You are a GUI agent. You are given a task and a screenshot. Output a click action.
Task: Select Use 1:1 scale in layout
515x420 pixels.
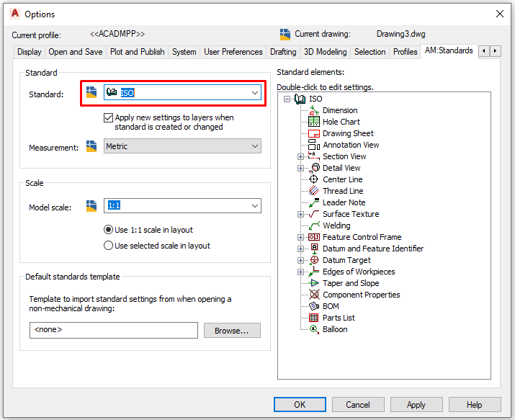pyautogui.click(x=108, y=230)
